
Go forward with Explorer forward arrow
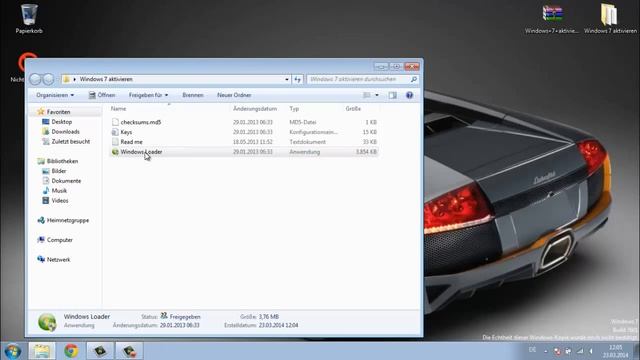(48, 79)
